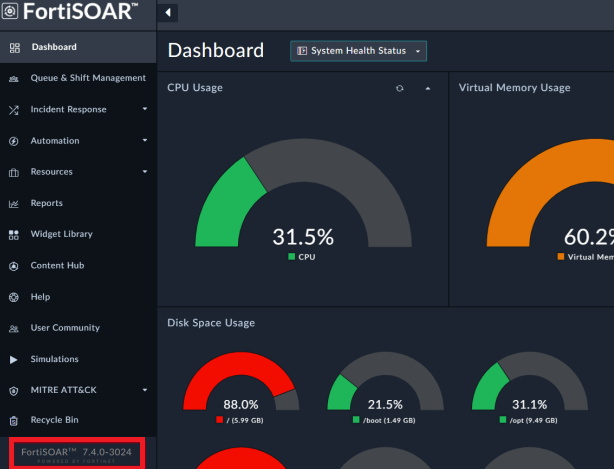The image size is (614, 469).
Task: Click the Disk Space Usage title
Action: pos(211,323)
